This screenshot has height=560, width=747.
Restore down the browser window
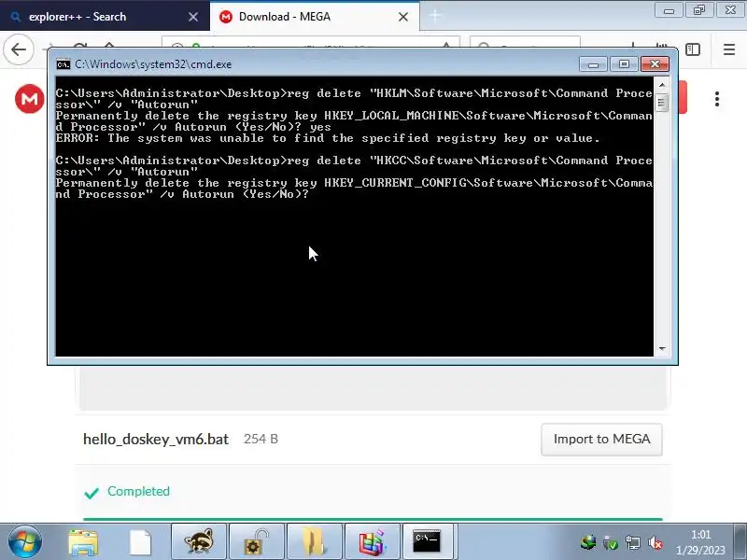tap(698, 10)
